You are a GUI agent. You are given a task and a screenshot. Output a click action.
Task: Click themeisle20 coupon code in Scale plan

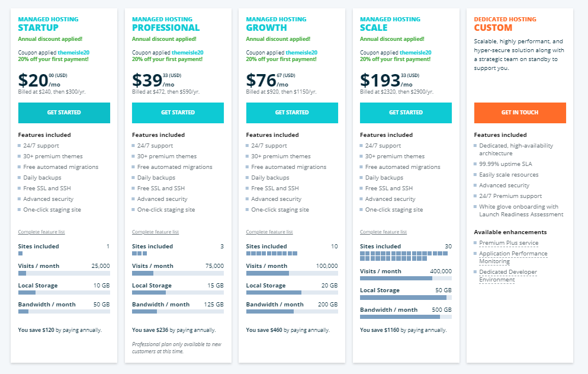[x=416, y=53]
